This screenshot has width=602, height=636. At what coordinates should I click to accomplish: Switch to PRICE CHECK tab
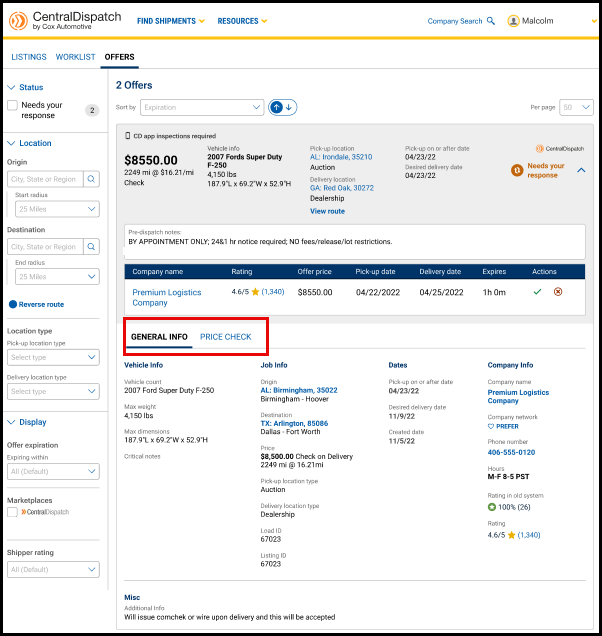[x=226, y=337]
